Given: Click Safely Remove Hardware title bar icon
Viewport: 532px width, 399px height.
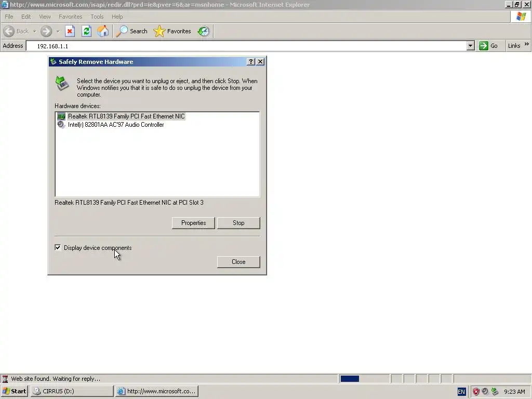Looking at the screenshot, I should click(x=54, y=61).
